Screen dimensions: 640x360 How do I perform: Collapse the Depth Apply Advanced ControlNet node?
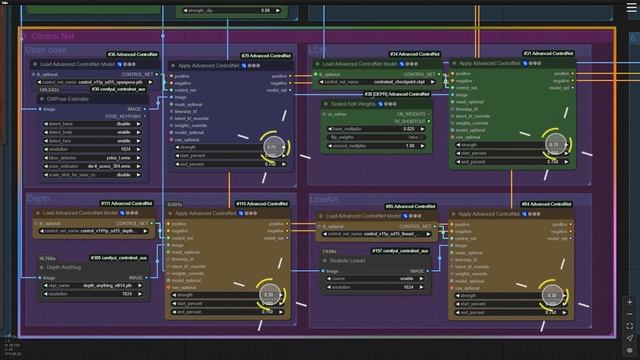coord(170,213)
